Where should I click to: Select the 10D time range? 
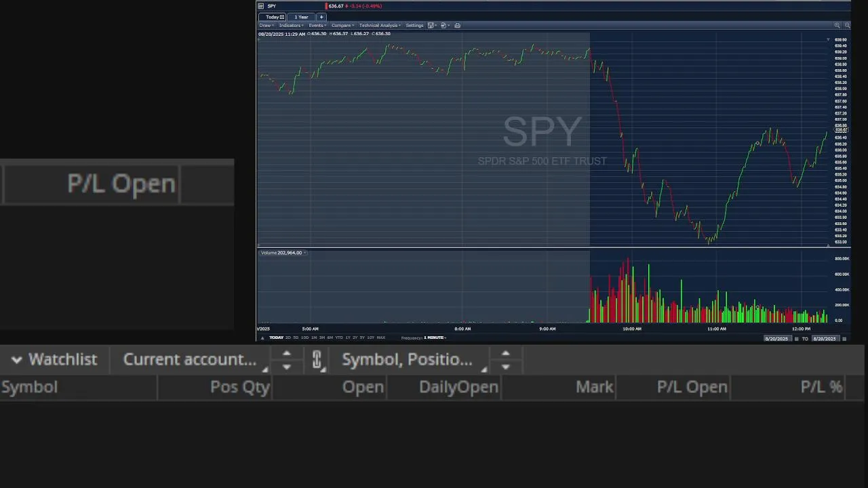[304, 338]
